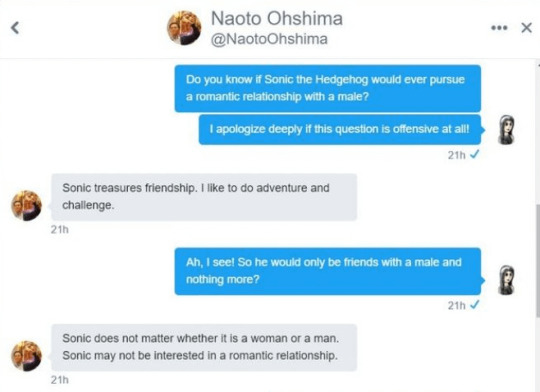Go back using the left chevron arrow
The image size is (540, 392).
coord(15,28)
